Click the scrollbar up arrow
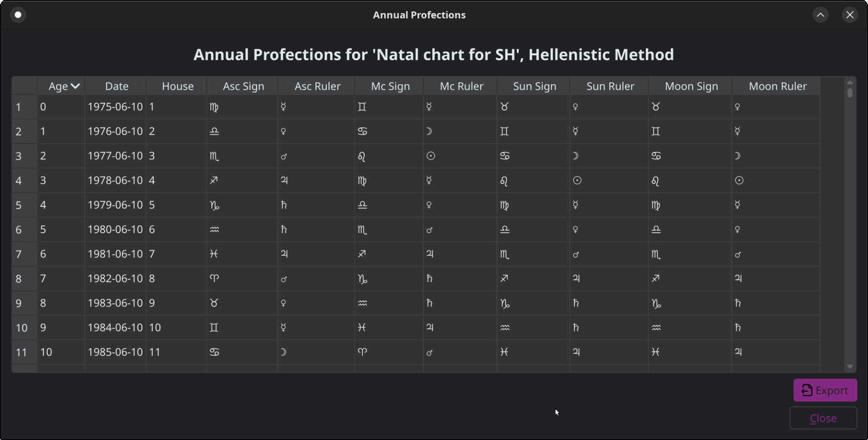The width and height of the screenshot is (868, 440). [850, 83]
